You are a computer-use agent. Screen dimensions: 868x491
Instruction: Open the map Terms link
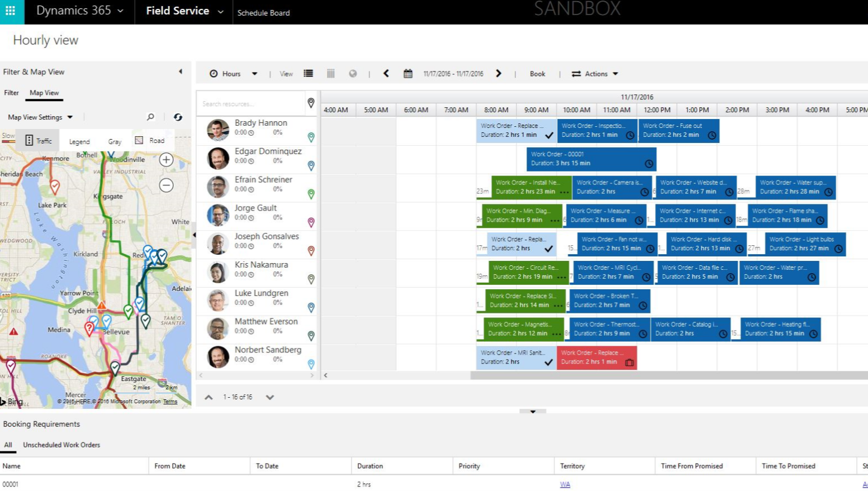click(170, 402)
